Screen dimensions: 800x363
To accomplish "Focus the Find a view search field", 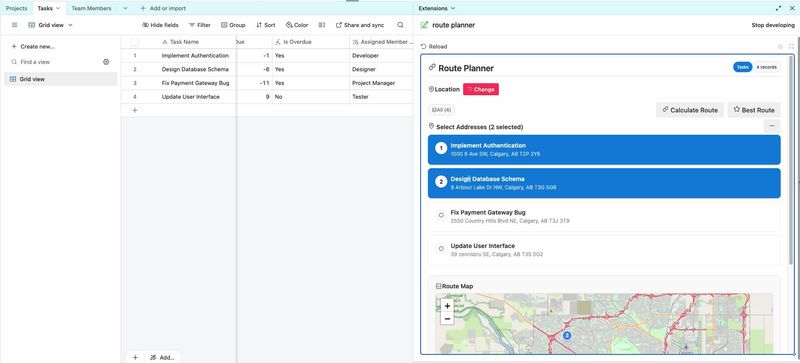I will coord(55,62).
